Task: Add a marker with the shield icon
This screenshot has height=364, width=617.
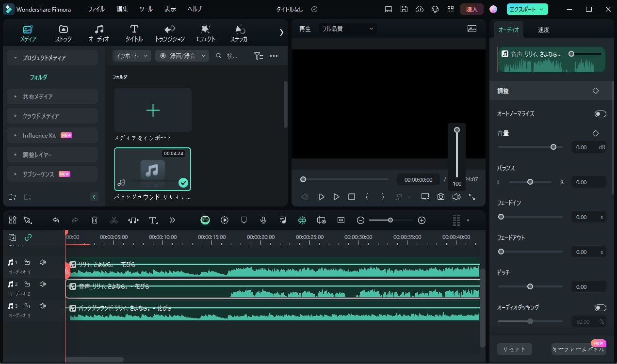Action: pyautogui.click(x=244, y=220)
